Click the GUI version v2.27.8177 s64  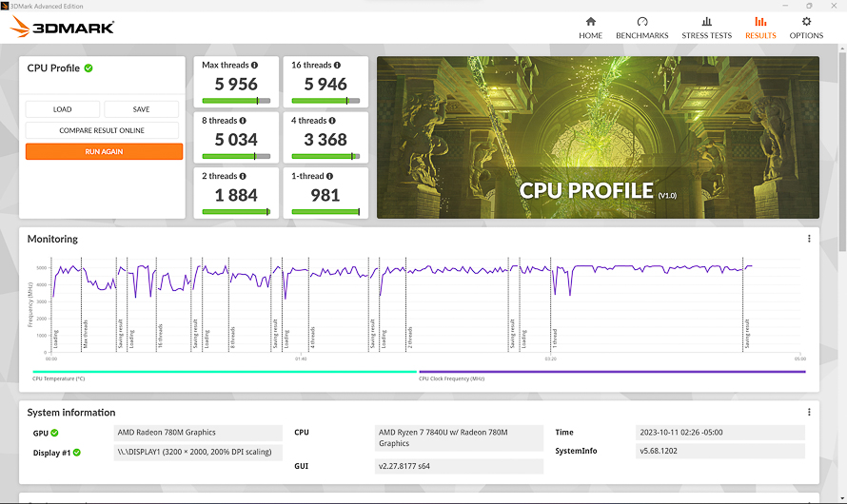459,466
